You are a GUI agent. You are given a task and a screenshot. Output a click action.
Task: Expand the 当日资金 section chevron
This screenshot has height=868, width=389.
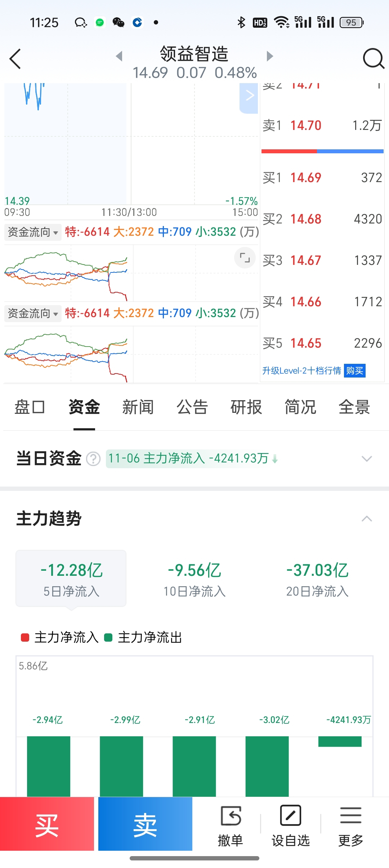[367, 459]
